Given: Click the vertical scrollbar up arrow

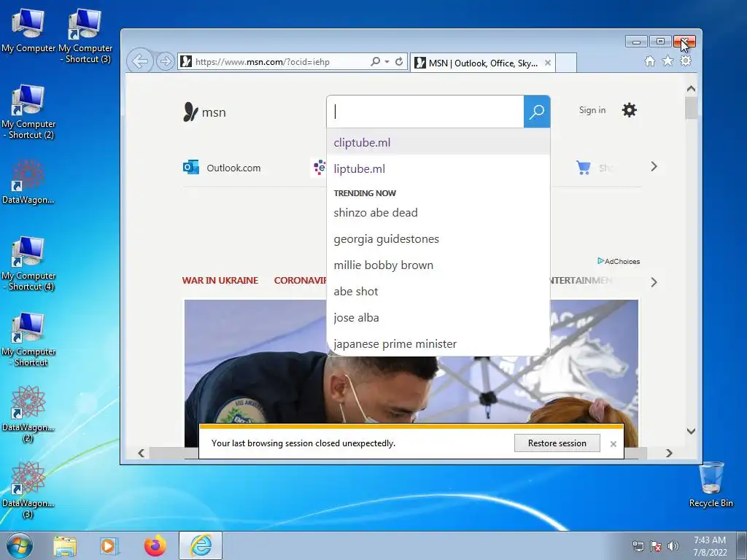Looking at the screenshot, I should 691,88.
